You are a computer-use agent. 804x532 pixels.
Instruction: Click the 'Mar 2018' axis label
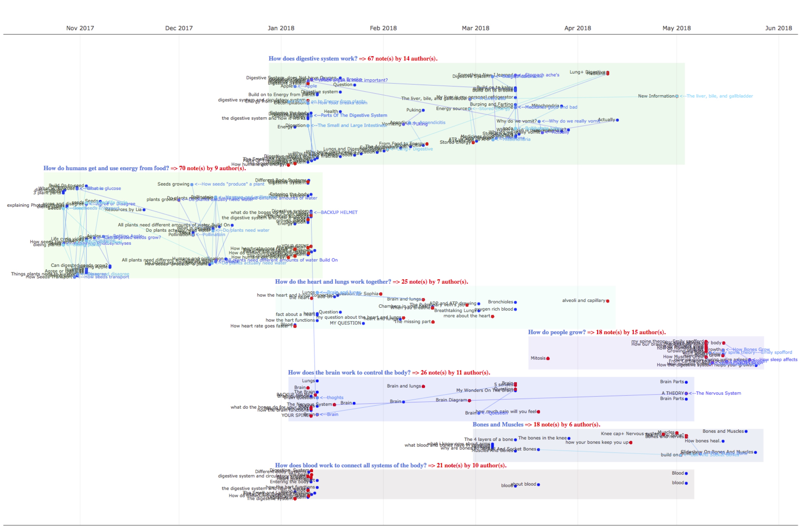click(x=475, y=28)
